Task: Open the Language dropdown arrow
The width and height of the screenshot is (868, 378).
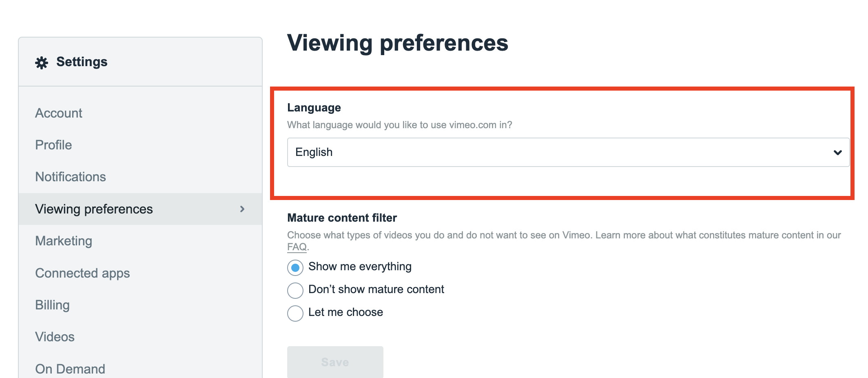Action: click(837, 153)
